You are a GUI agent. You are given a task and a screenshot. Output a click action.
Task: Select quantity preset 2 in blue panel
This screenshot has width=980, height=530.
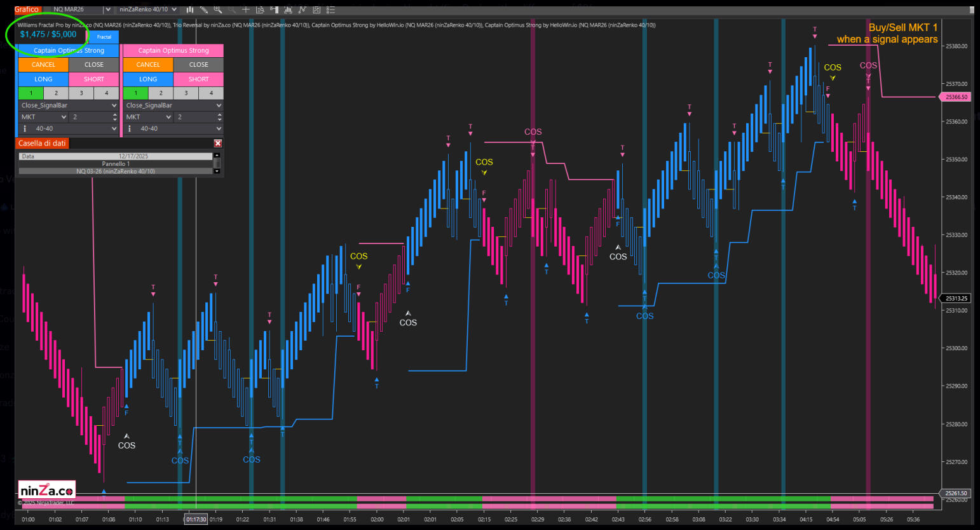[x=56, y=93]
